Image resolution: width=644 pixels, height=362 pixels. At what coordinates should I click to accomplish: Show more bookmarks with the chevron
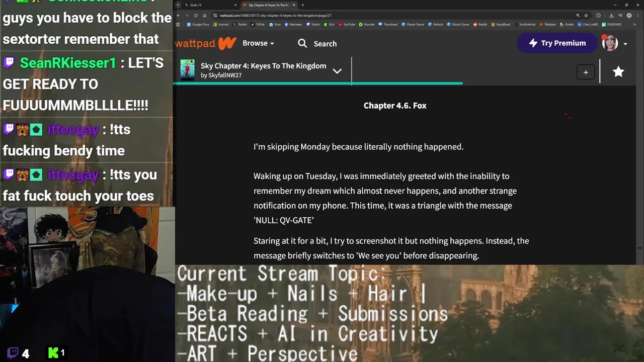[x=635, y=25]
